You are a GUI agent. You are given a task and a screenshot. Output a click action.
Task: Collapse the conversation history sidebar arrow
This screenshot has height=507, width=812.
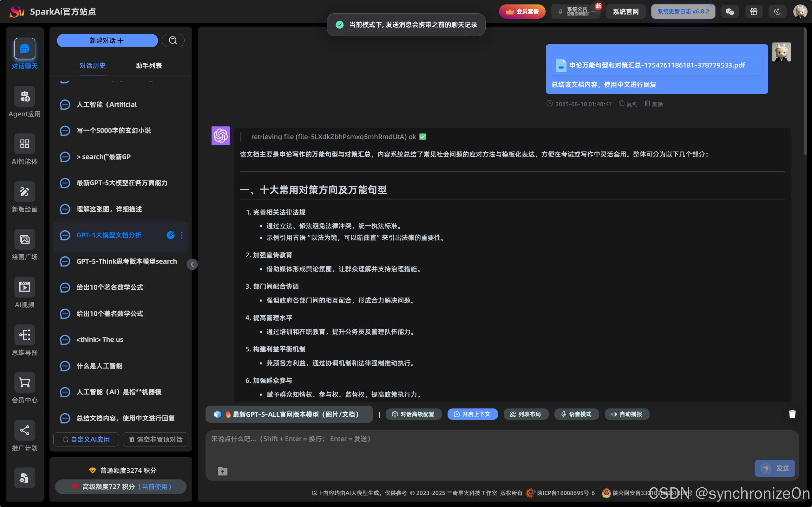(x=192, y=264)
